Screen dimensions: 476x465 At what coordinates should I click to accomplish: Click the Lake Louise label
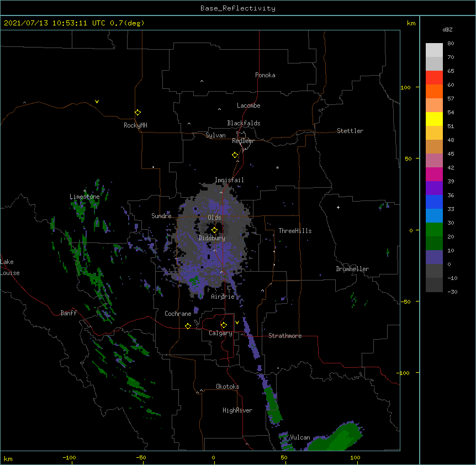point(10,267)
